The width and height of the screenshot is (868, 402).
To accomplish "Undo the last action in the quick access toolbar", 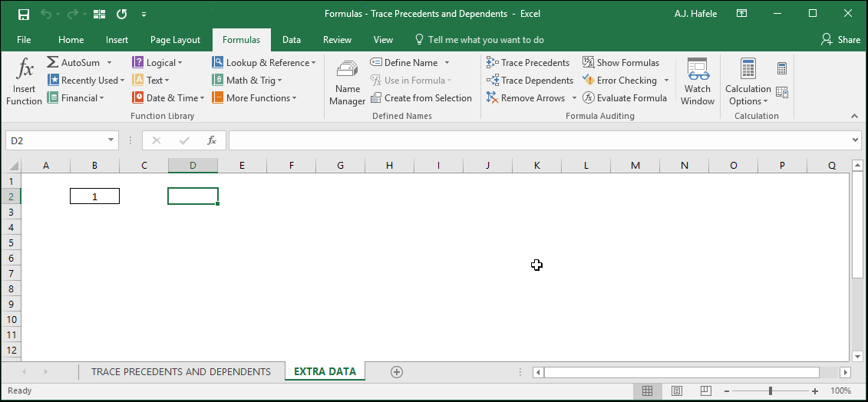I will pyautogui.click(x=45, y=14).
